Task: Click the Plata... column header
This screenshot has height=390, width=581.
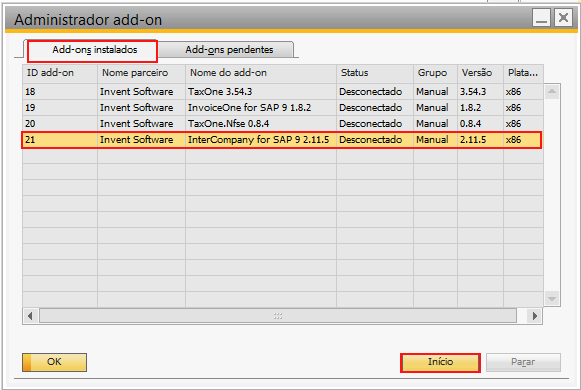Action: pyautogui.click(x=524, y=73)
